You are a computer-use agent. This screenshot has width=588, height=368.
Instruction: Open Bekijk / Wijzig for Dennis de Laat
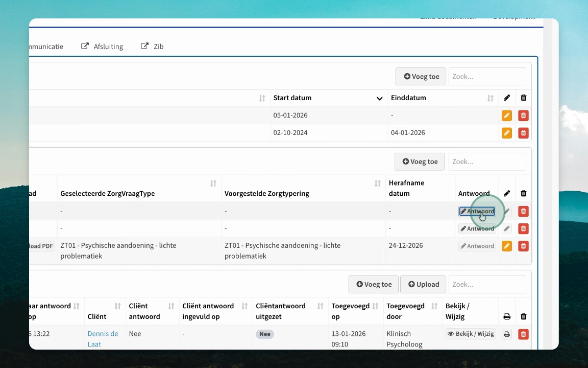471,334
